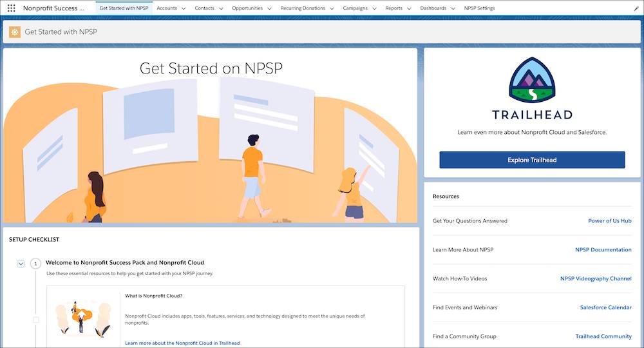The height and width of the screenshot is (348, 644).
Task: Open the Salesforce Calendar link
Action: coord(606,307)
